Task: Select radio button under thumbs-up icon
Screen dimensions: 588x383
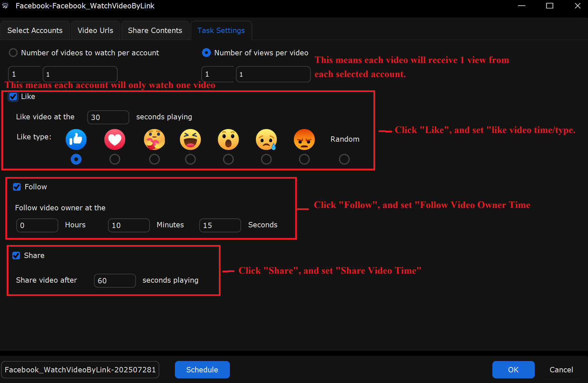Action: pyautogui.click(x=76, y=159)
